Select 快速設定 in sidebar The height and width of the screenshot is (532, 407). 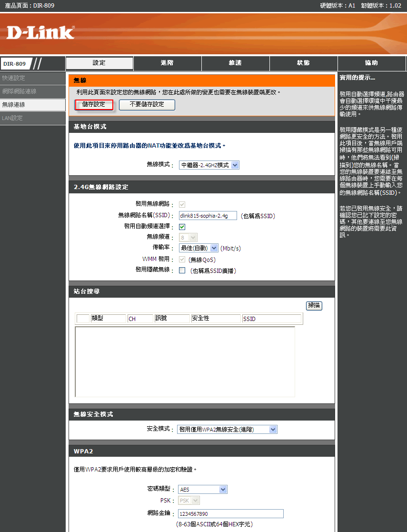(x=32, y=78)
